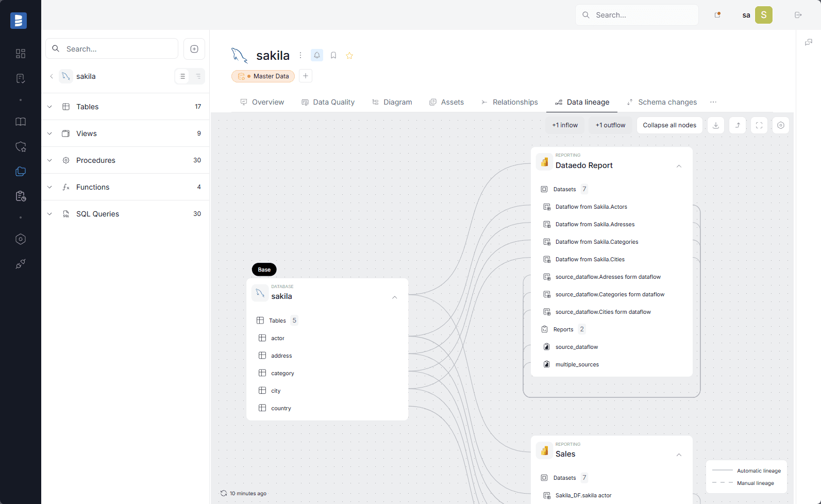Expand the Views tree node

click(49, 133)
